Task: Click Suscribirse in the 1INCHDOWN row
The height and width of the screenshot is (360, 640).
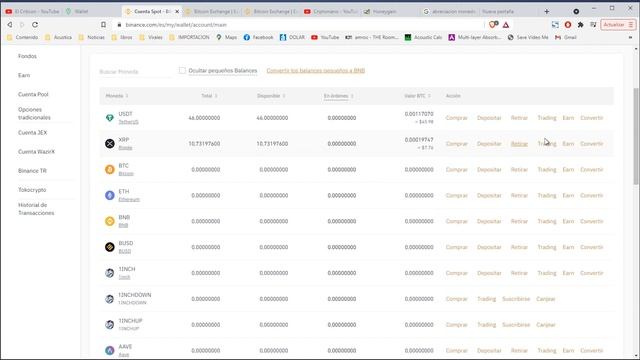Action: pyautogui.click(x=516, y=299)
